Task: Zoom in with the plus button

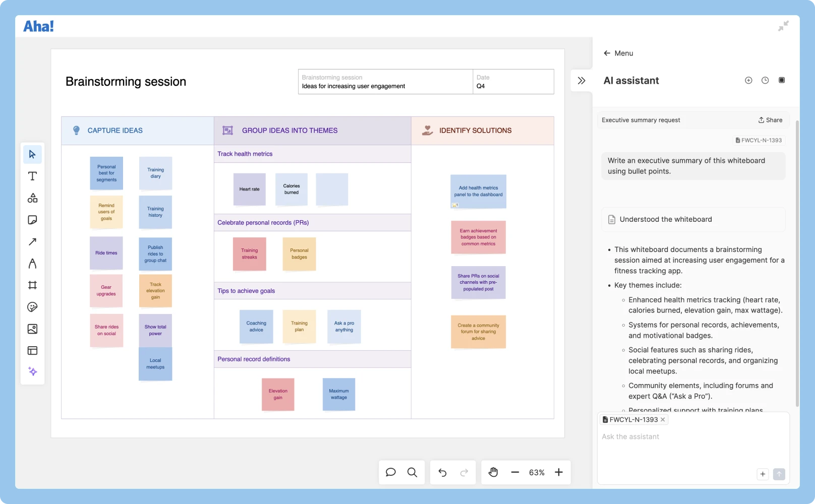Action: [559, 472]
